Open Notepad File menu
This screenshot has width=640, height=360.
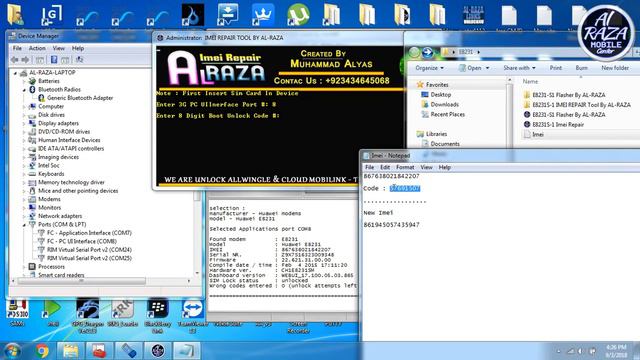click(x=369, y=167)
